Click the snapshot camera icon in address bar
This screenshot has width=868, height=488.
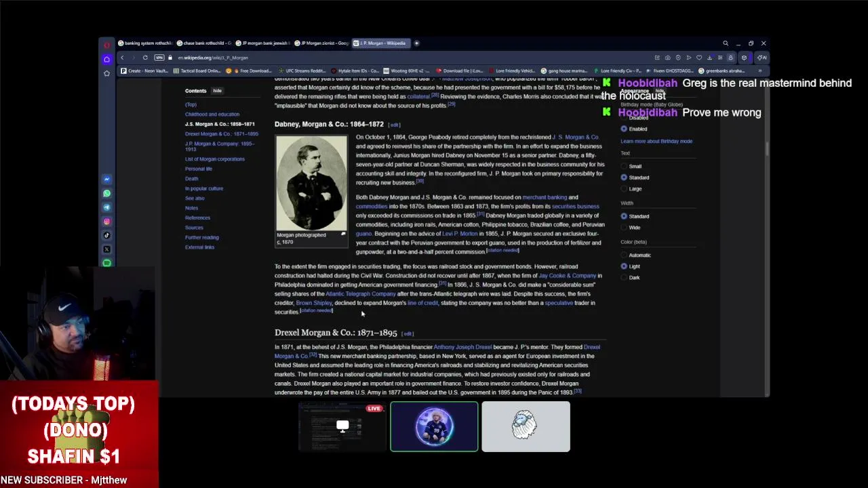[667, 58]
